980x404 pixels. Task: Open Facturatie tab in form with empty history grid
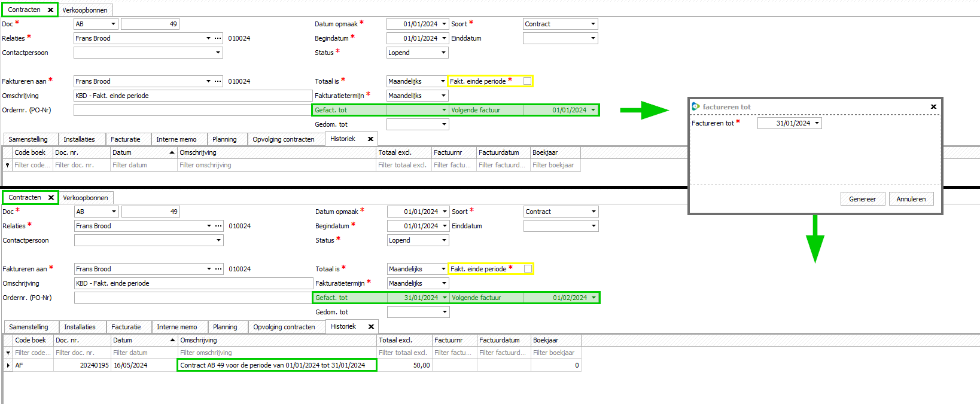pyautogui.click(x=126, y=139)
